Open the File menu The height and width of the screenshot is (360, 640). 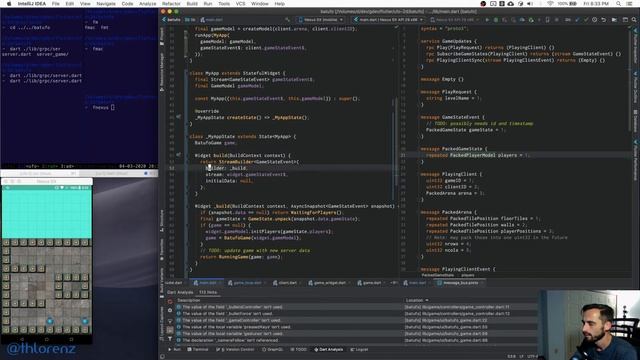56,4
